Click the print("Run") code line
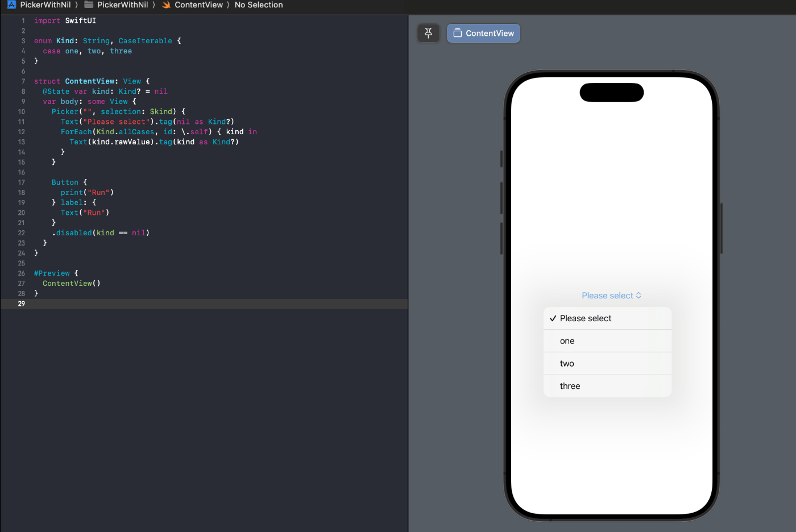This screenshot has width=796, height=532. click(87, 193)
